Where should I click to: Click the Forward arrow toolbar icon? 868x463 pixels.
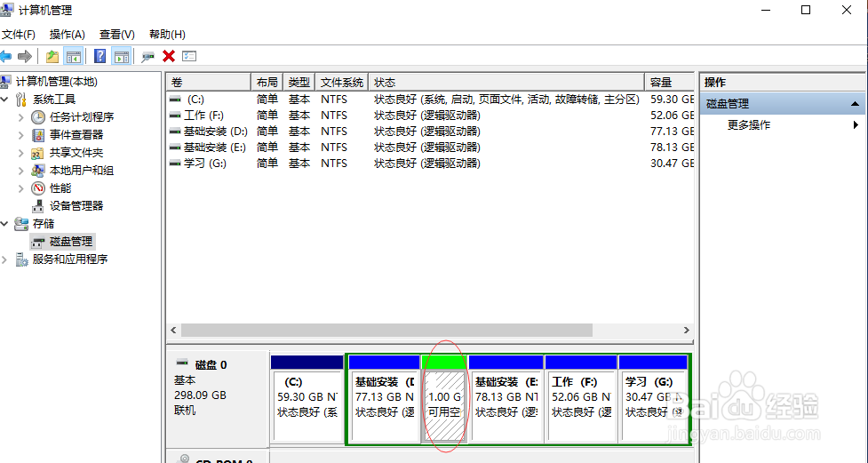coord(24,56)
